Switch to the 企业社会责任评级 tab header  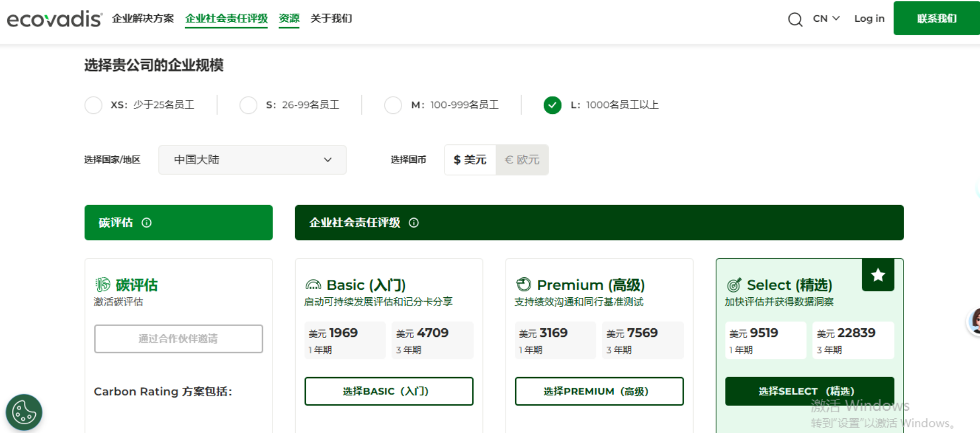pyautogui.click(x=599, y=222)
